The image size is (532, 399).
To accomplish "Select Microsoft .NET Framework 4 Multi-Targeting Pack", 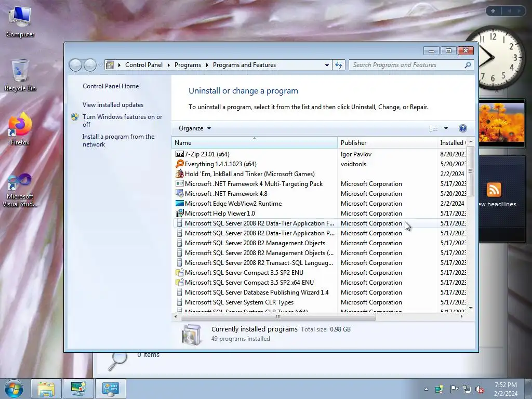I will click(x=254, y=184).
